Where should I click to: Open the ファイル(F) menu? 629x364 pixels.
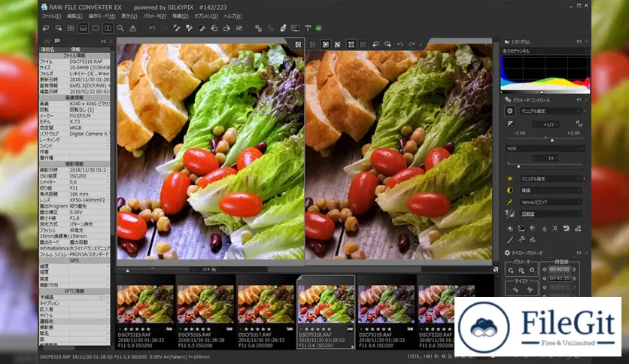click(x=51, y=16)
